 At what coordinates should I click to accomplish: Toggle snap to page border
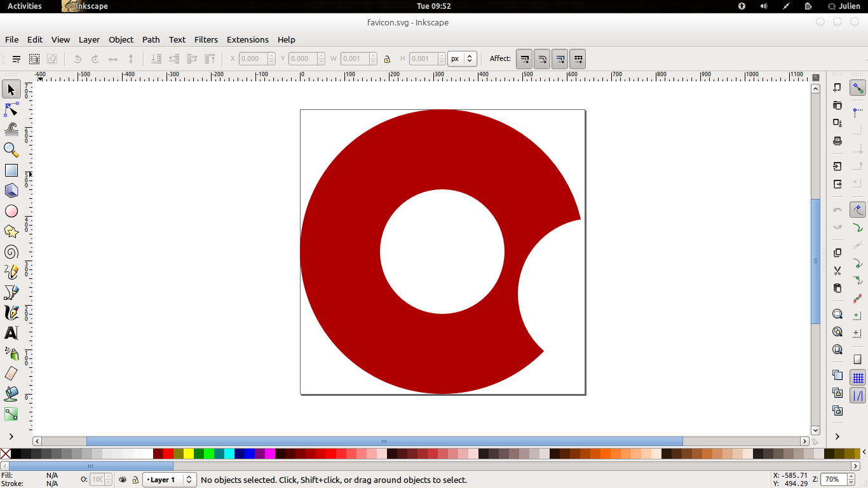pyautogui.click(x=858, y=360)
